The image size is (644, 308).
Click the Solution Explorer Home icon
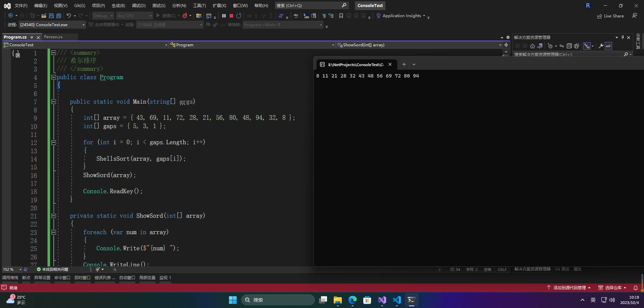coord(533,46)
